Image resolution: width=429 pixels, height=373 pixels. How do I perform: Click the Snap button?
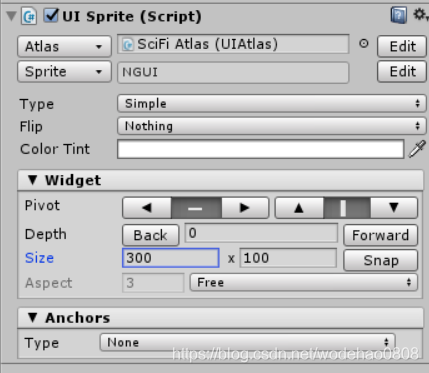[x=380, y=260]
